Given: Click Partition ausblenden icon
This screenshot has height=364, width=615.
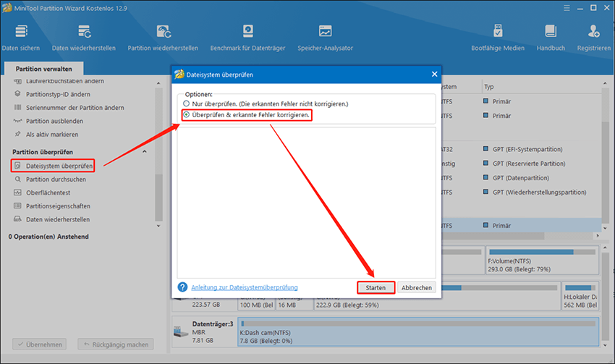Looking at the screenshot, I should [17, 121].
